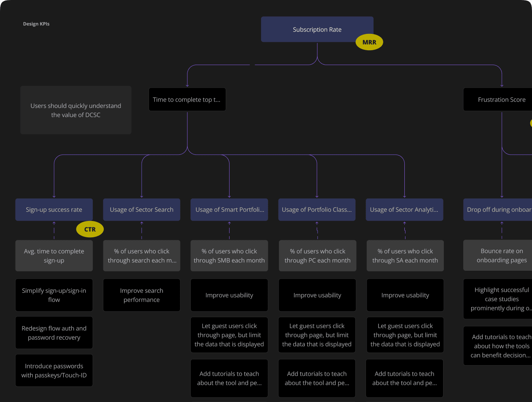Select 'Let guest users click' card under PC
This screenshot has height=402, width=532.
(317, 335)
